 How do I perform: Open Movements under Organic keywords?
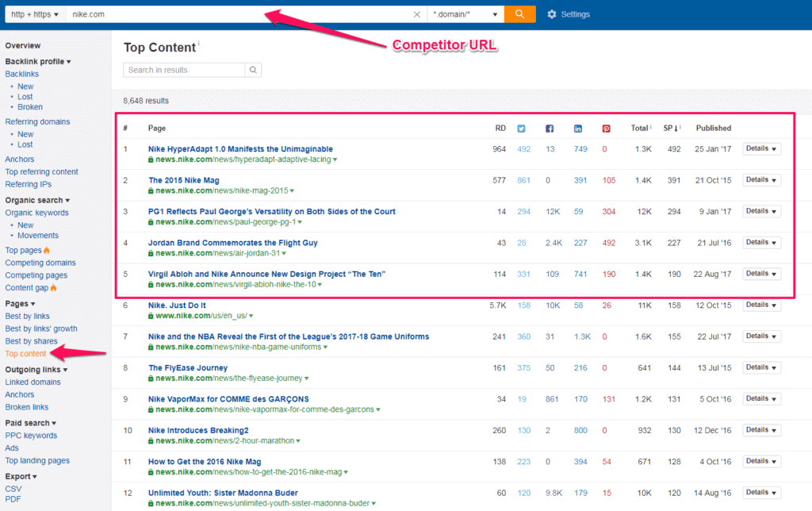click(38, 236)
